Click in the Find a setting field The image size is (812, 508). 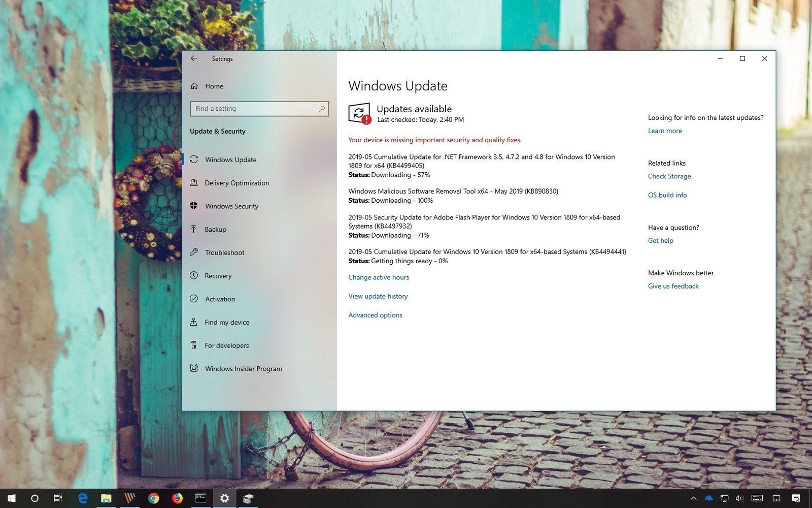[254, 109]
